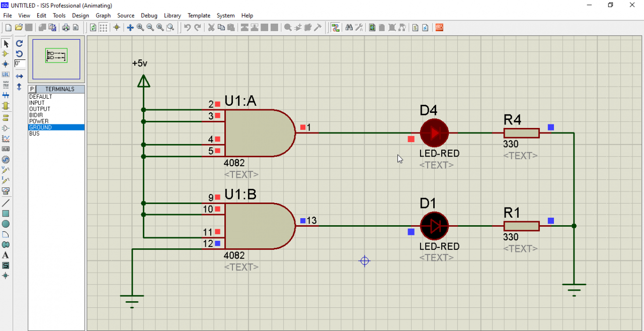Select the Subcircuit mode tool
Screen dimensions: 644x331
(6, 106)
